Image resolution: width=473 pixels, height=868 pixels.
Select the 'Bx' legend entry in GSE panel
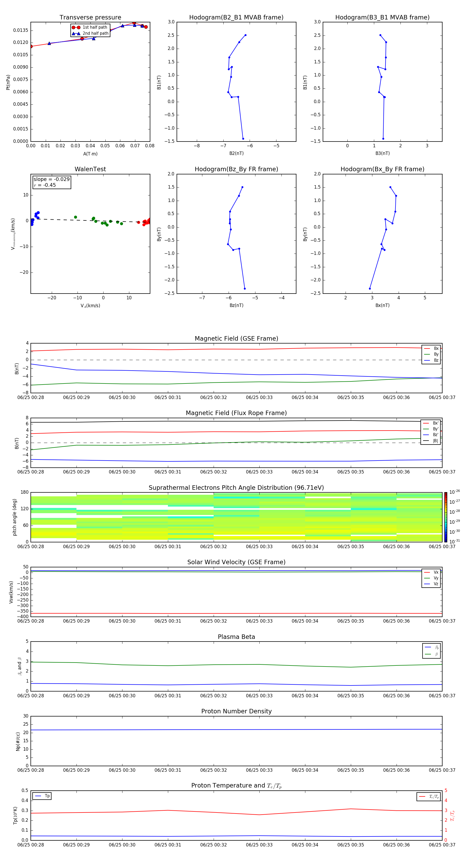[431, 349]
